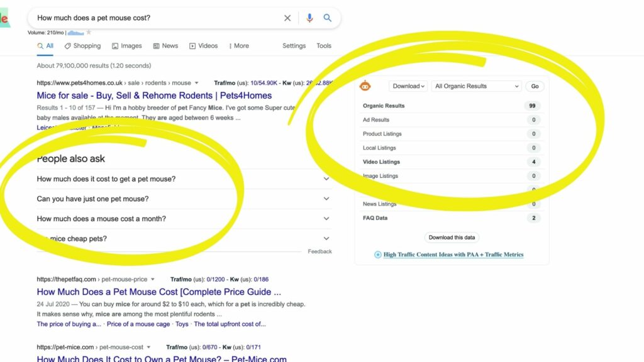Screen dimensions: 644x362
Task: Click the thepetfaq.com URL breadcrumb
Action: coord(92,280)
